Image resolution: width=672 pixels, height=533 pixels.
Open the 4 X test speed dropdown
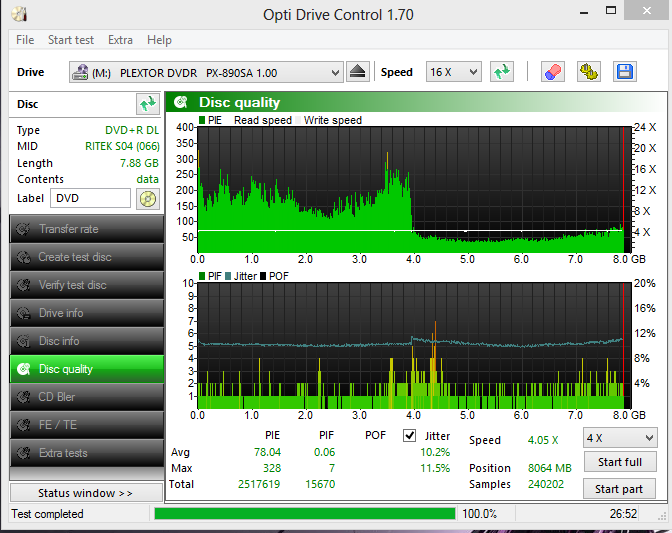point(620,438)
